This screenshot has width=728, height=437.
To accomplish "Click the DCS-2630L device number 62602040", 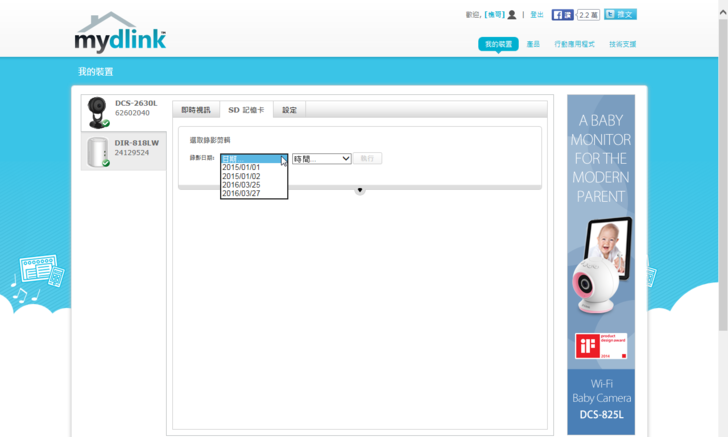I will [132, 113].
